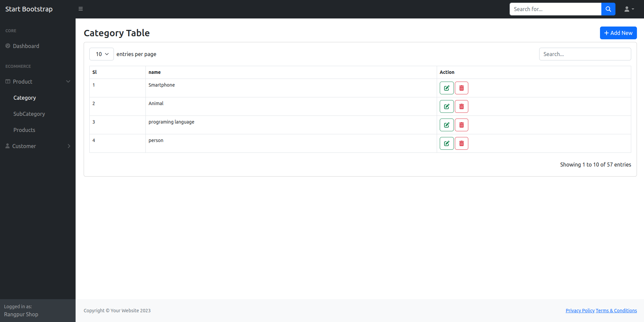Edit the programing language category
644x322 pixels.
(x=446, y=125)
